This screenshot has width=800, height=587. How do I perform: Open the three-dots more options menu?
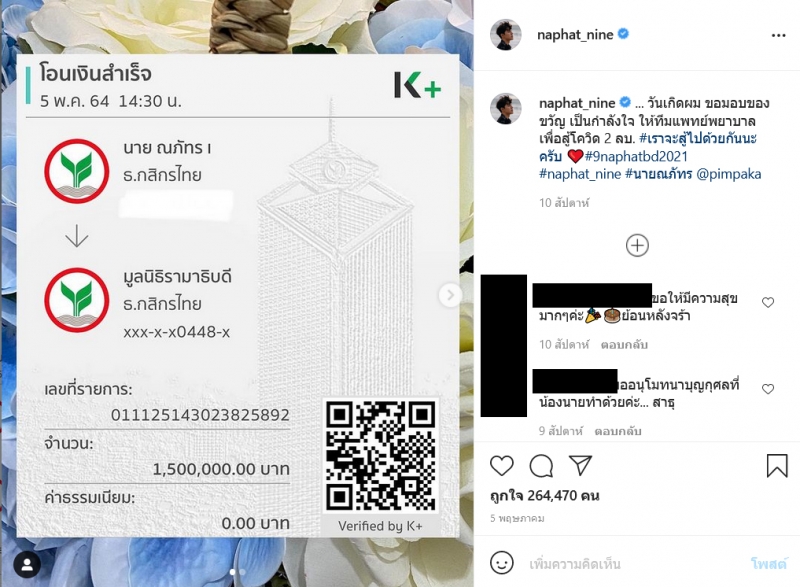click(779, 35)
